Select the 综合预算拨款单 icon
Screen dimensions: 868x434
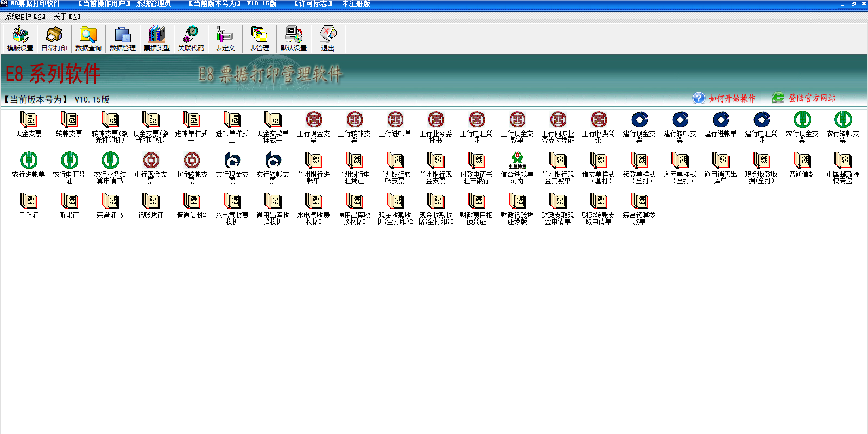[639, 208]
